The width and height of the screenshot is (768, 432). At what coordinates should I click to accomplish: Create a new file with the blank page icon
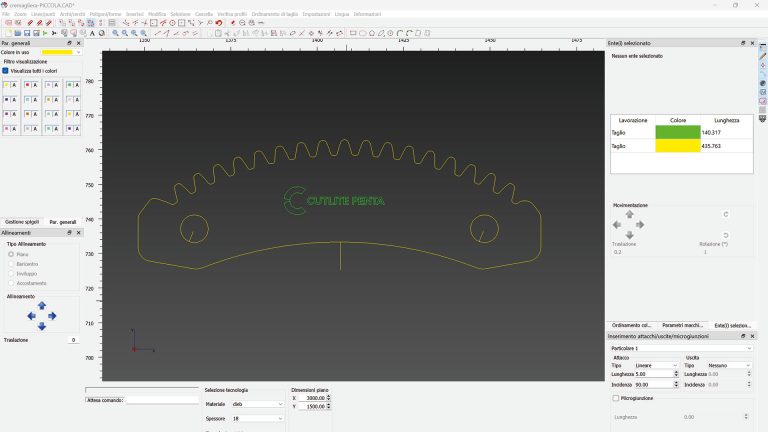point(8,33)
